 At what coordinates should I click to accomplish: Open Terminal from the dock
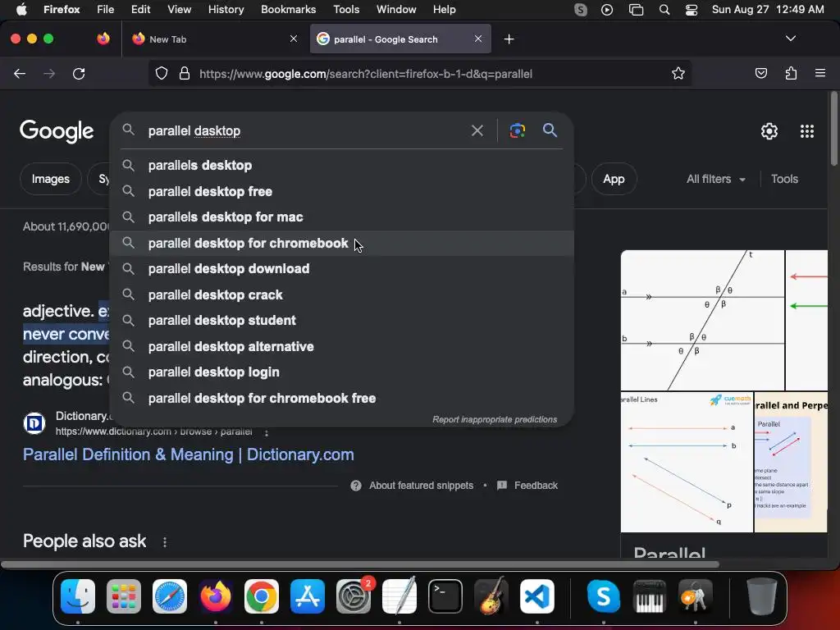(x=445, y=596)
